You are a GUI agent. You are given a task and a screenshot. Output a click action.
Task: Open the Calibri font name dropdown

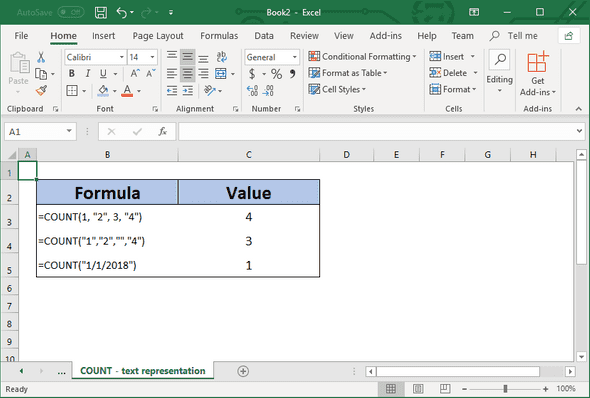(122, 57)
